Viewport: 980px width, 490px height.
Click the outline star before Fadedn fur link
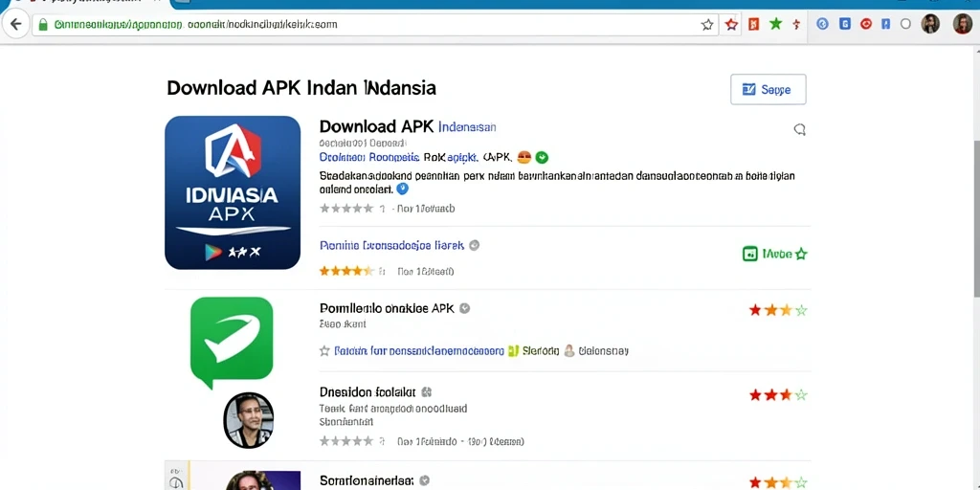(x=324, y=350)
